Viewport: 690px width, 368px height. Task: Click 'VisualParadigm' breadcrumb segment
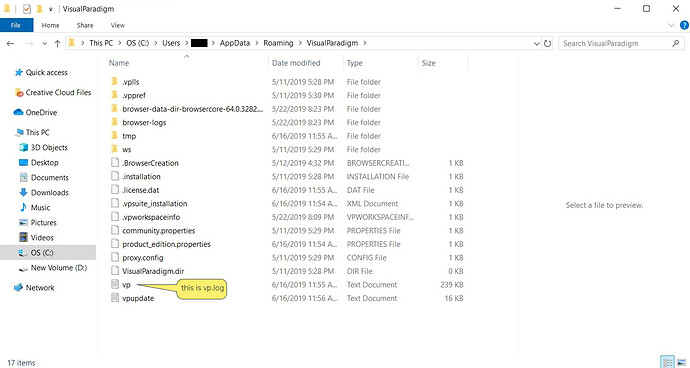point(332,43)
